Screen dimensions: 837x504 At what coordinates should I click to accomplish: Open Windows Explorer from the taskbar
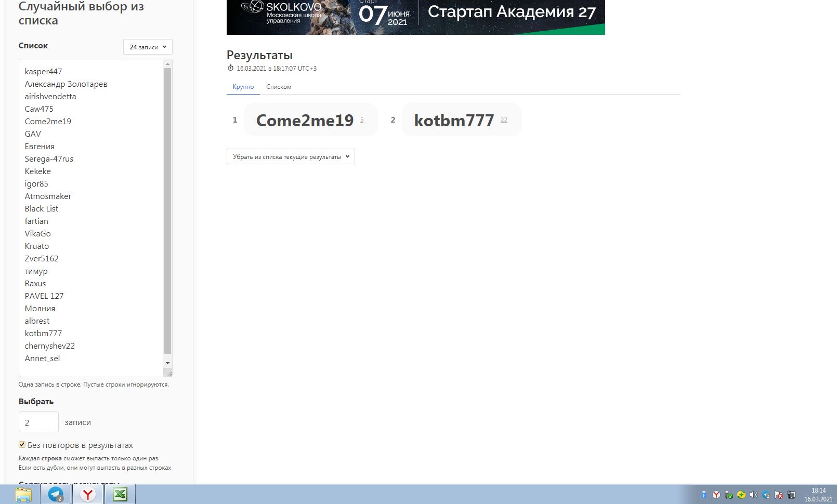tap(23, 495)
